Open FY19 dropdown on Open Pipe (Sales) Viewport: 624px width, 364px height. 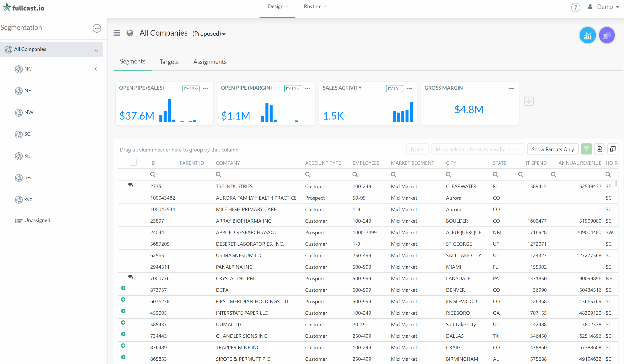click(191, 89)
